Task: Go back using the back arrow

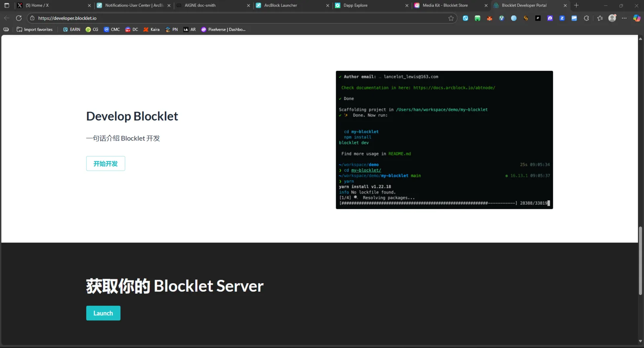Action: point(6,18)
